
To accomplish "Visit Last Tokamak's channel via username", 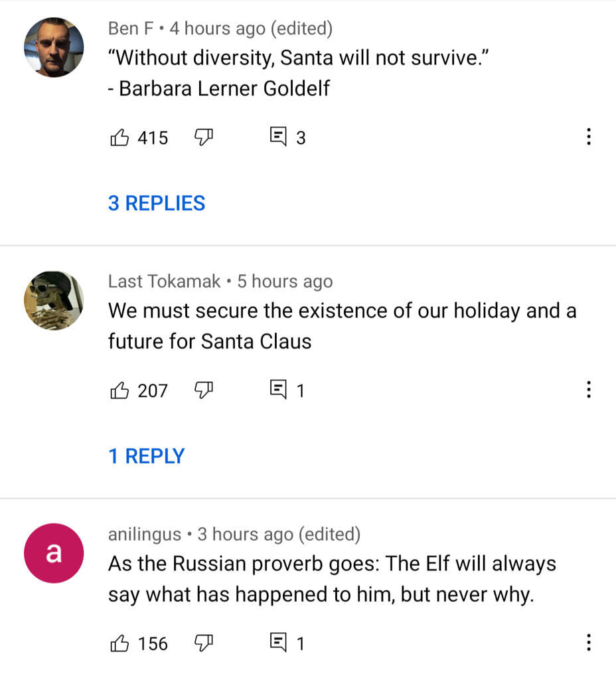I will (164, 282).
